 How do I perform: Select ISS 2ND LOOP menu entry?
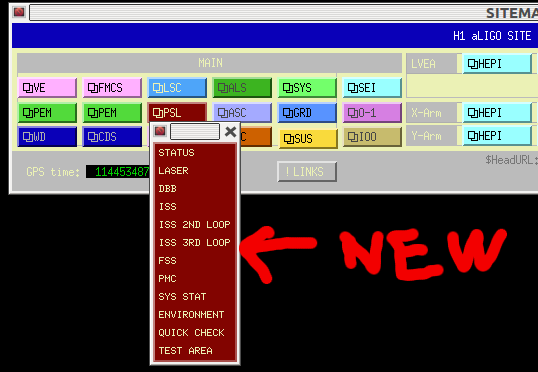click(195, 225)
